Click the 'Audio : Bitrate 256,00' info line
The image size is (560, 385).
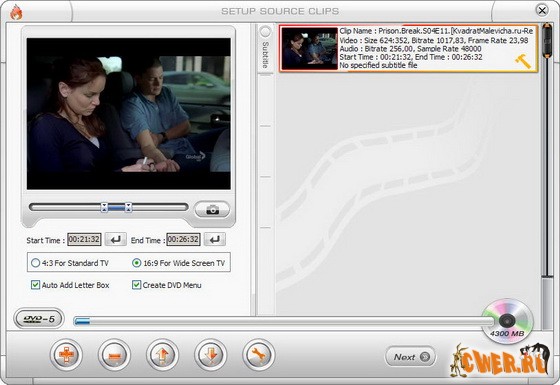click(x=410, y=49)
